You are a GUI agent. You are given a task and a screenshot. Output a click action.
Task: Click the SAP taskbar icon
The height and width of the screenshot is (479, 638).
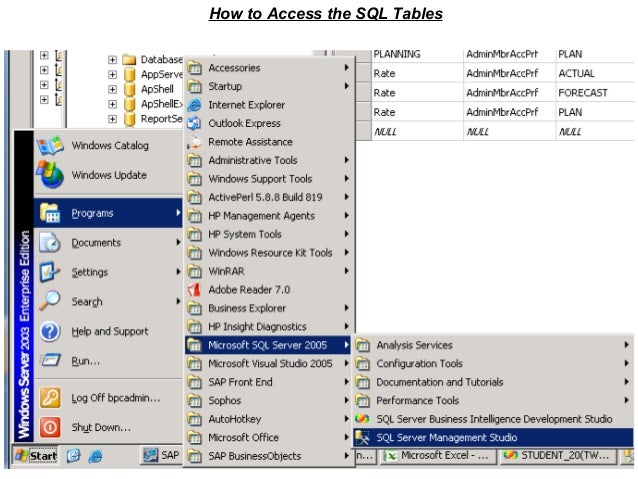pos(150,455)
